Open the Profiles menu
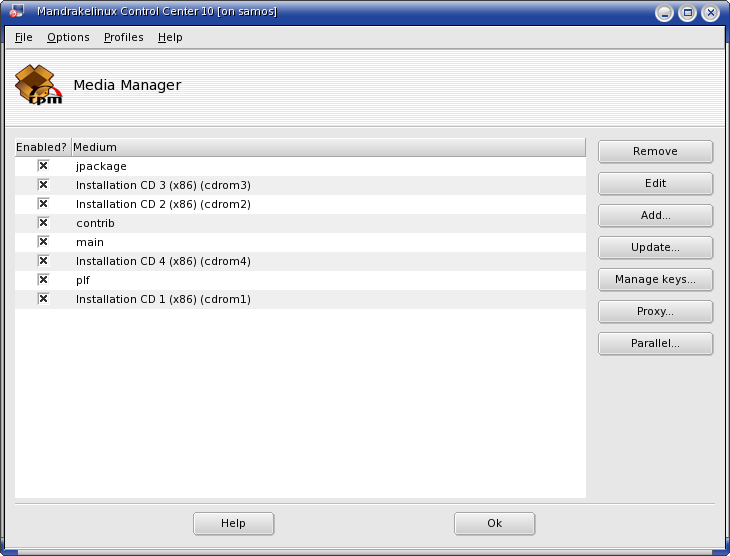The image size is (730, 556). [123, 37]
